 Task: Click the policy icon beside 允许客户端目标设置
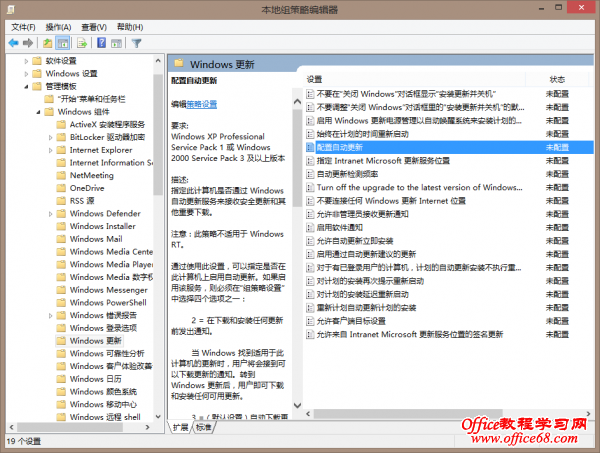pos(310,321)
